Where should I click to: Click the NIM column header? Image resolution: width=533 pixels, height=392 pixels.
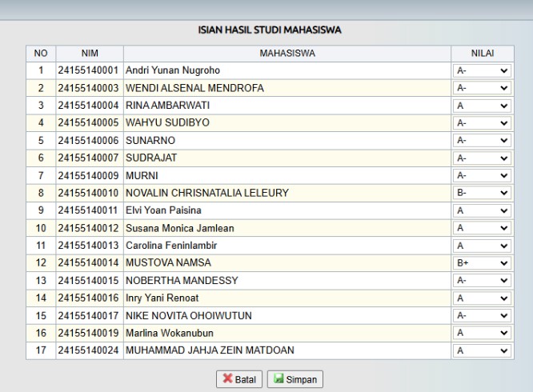coord(89,53)
